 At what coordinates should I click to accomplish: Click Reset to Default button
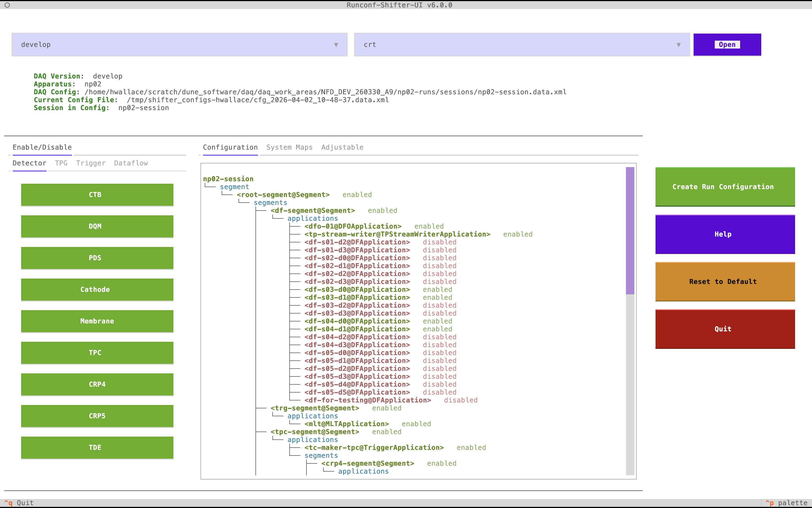[x=725, y=282]
